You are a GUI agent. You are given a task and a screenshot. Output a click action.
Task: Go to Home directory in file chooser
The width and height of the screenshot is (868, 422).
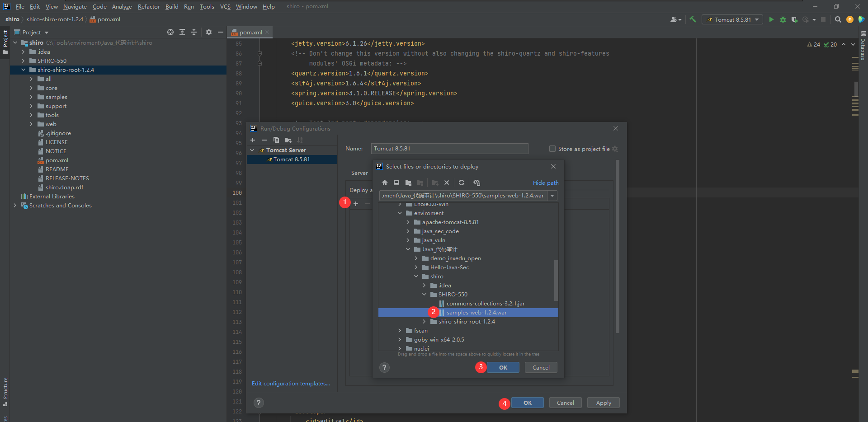point(384,183)
